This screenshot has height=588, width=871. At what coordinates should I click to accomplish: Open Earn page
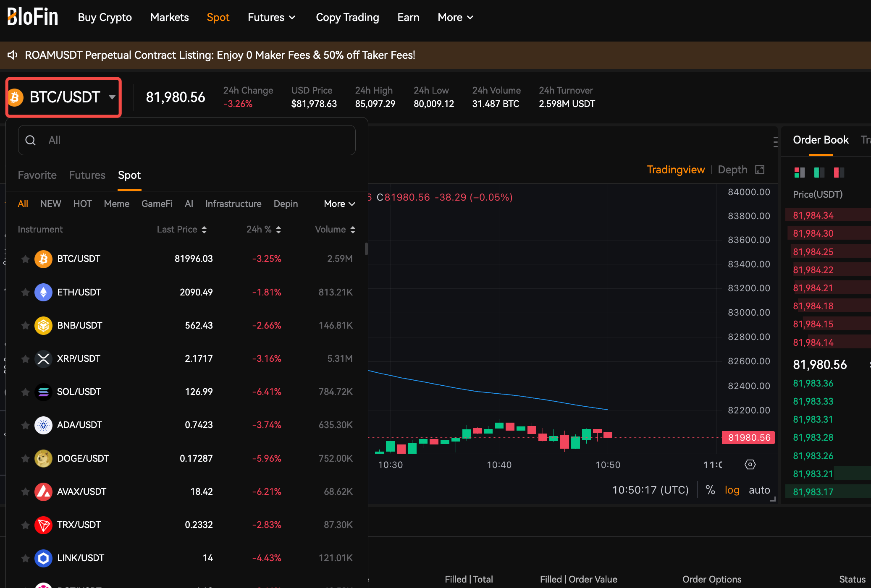pyautogui.click(x=409, y=17)
